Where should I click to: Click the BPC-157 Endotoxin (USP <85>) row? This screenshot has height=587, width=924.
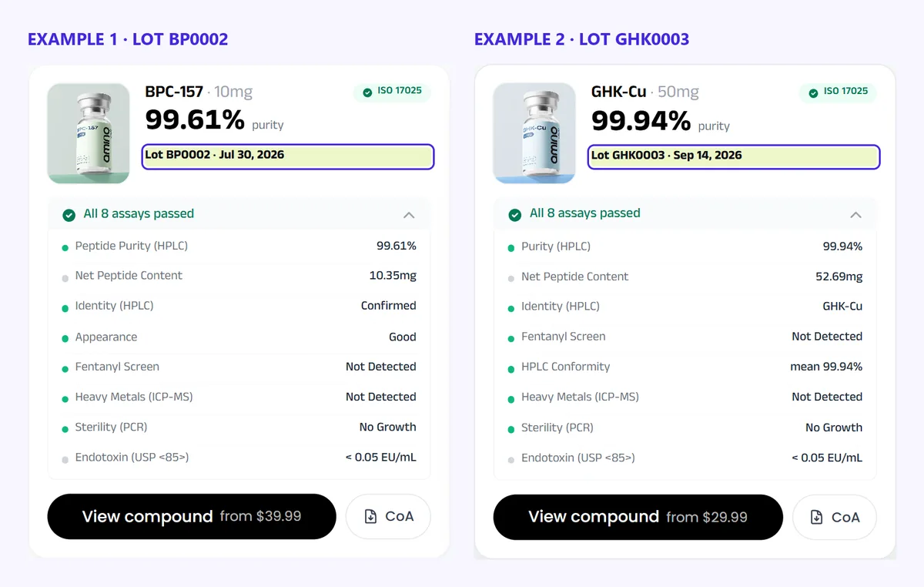pos(239,458)
